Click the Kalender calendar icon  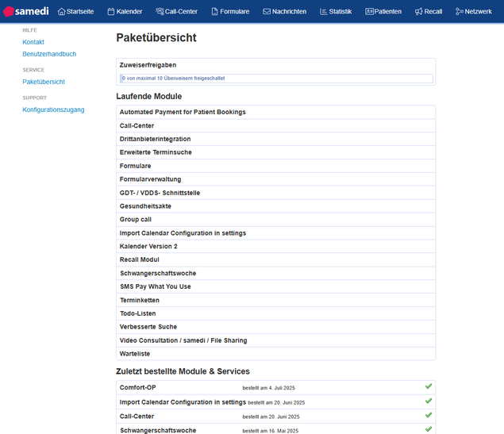(111, 12)
